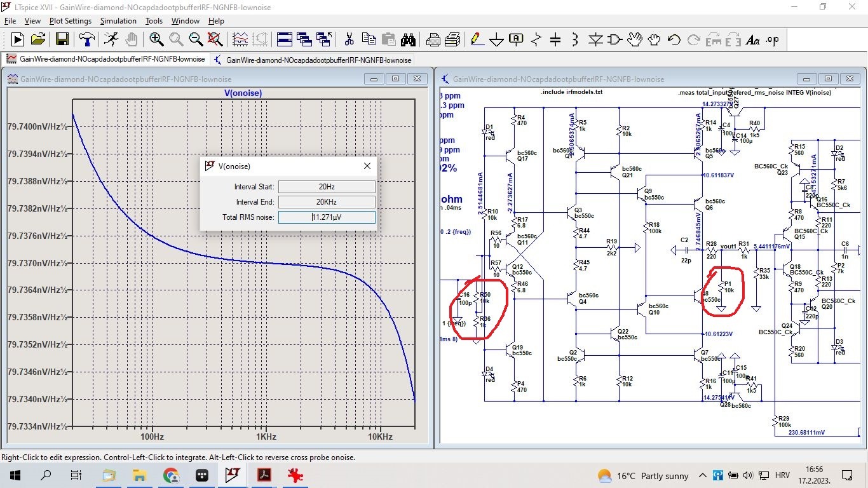The width and height of the screenshot is (868, 488).
Task: Open Adobe Acrobat from the taskbar
Action: [264, 475]
